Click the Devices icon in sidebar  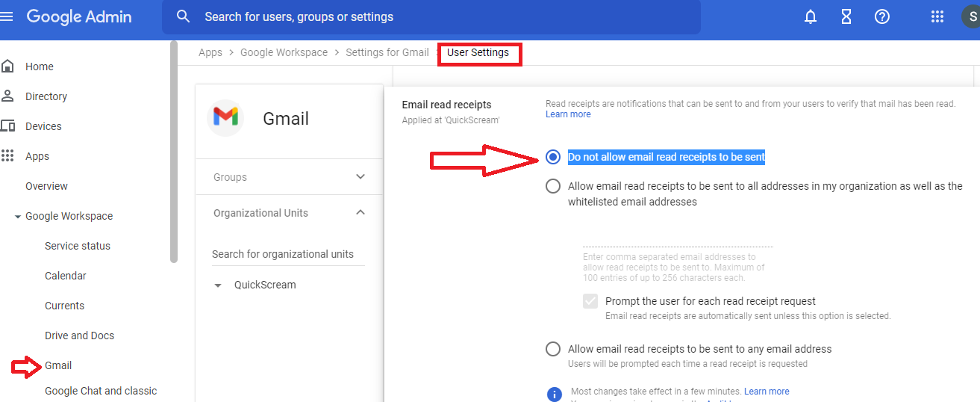point(8,126)
